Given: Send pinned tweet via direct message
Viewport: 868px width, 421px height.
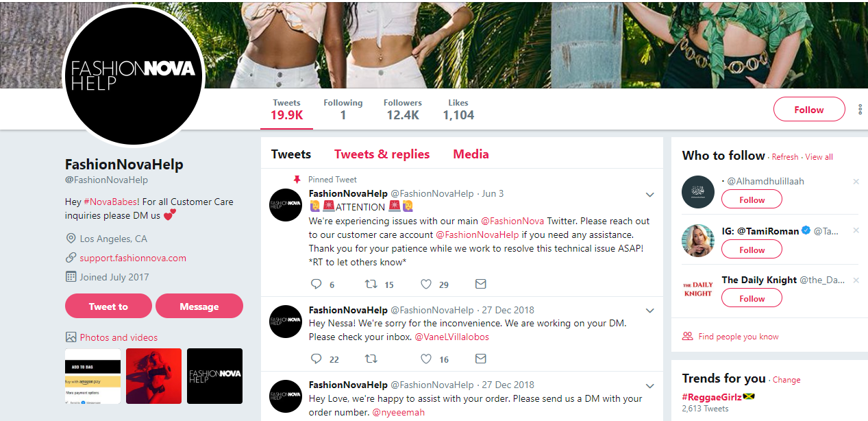Looking at the screenshot, I should click(x=480, y=284).
